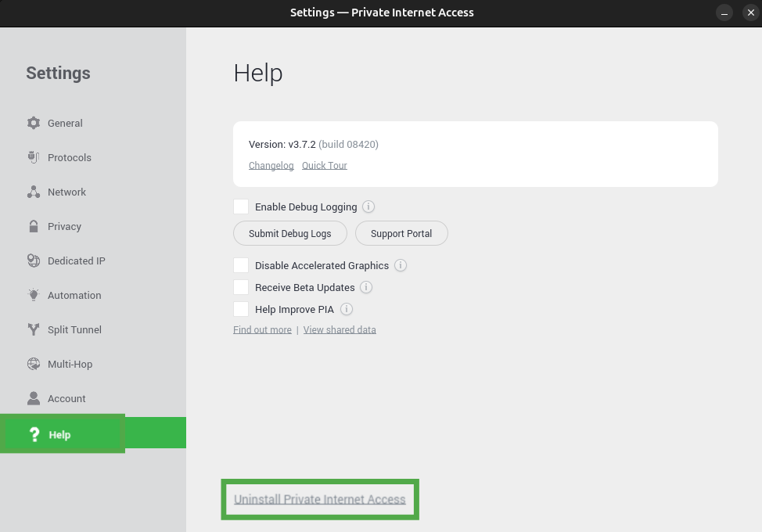Show info for Help Improve PIA
The height and width of the screenshot is (532, 762).
pyautogui.click(x=347, y=309)
